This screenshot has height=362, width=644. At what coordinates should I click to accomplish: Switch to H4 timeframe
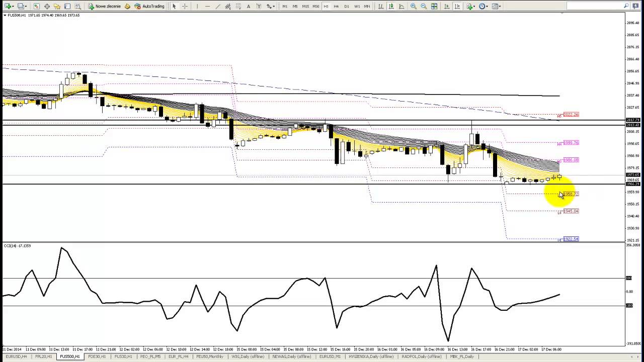pos(336,6)
